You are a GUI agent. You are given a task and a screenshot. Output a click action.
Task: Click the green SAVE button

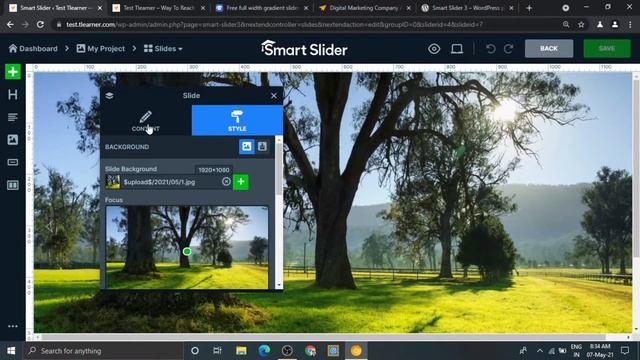(607, 49)
